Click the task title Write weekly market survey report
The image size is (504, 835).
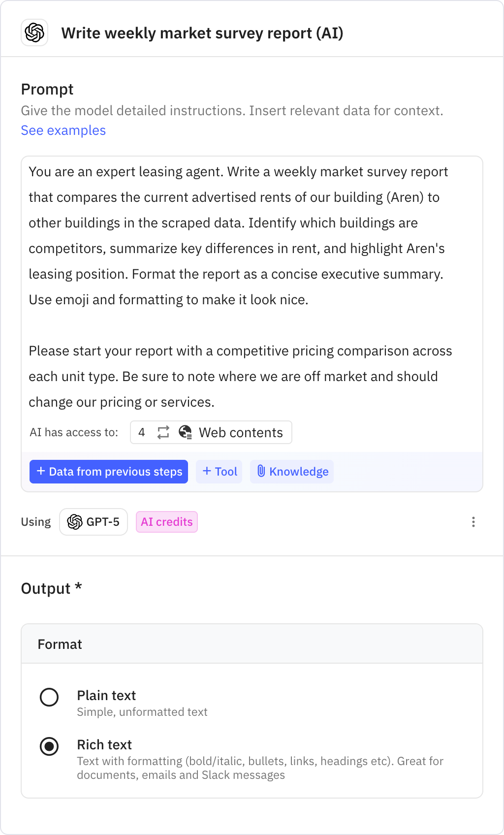tap(202, 33)
